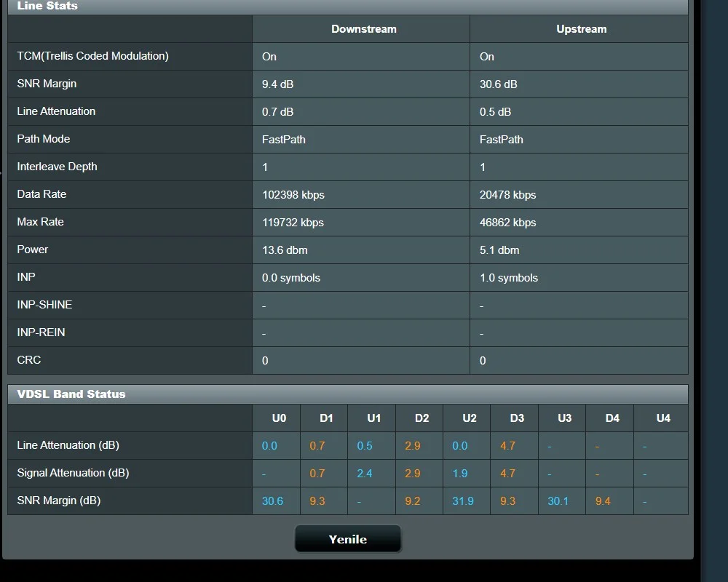The image size is (728, 582).
Task: Click the D4 band column header
Action: tap(612, 418)
